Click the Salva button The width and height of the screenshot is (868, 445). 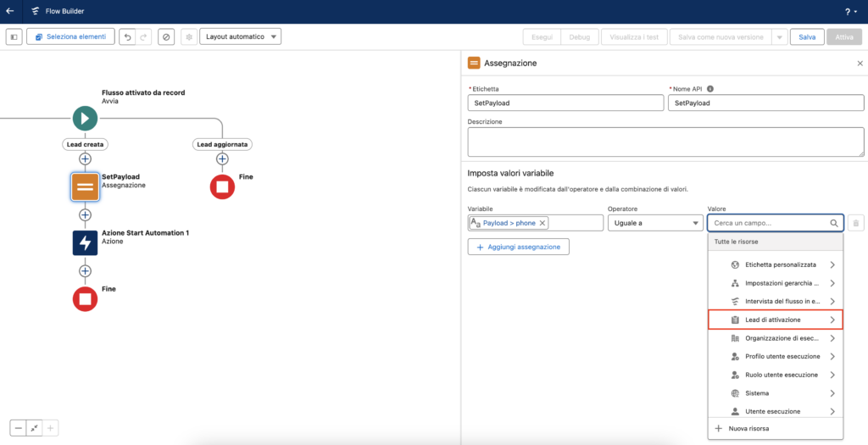tap(807, 37)
